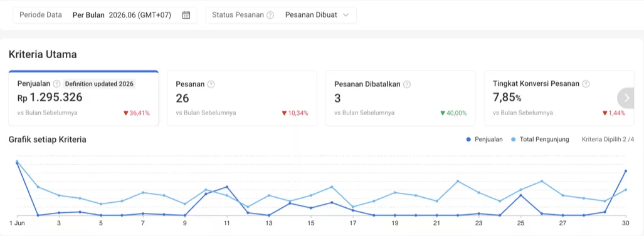The height and width of the screenshot is (236, 644).
Task: Click the axis label 15
Action: [311, 223]
